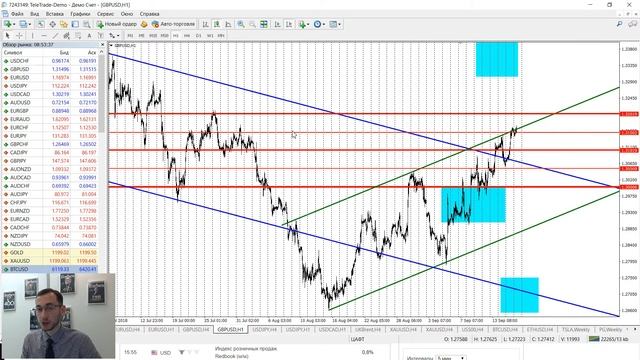Select the M15 timeframe

pos(153,36)
